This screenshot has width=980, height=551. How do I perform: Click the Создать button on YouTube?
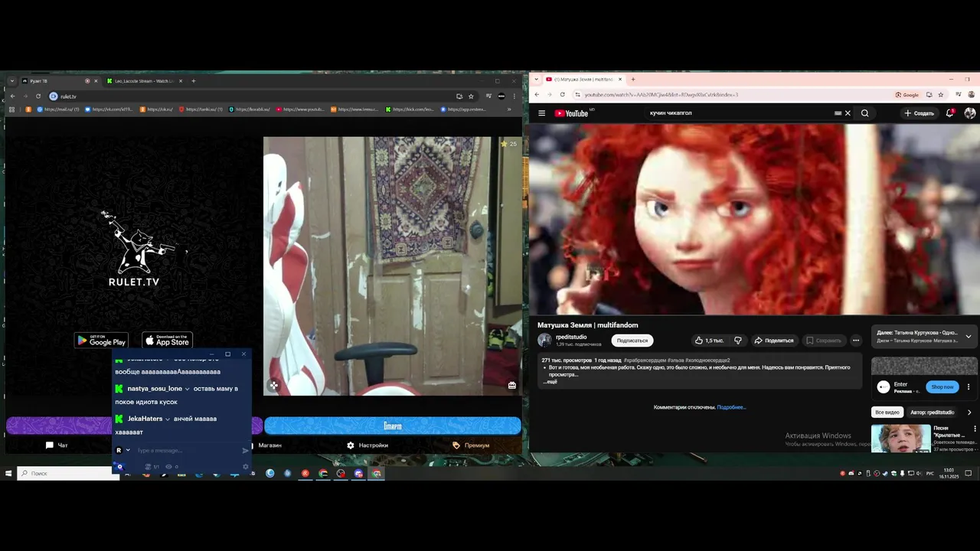919,113
